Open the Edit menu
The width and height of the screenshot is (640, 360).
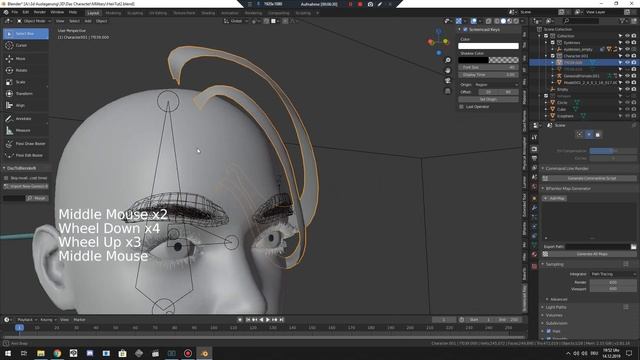point(26,12)
